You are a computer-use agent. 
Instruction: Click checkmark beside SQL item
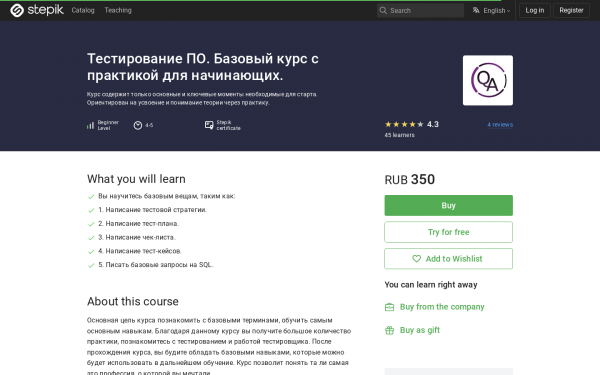(91, 265)
